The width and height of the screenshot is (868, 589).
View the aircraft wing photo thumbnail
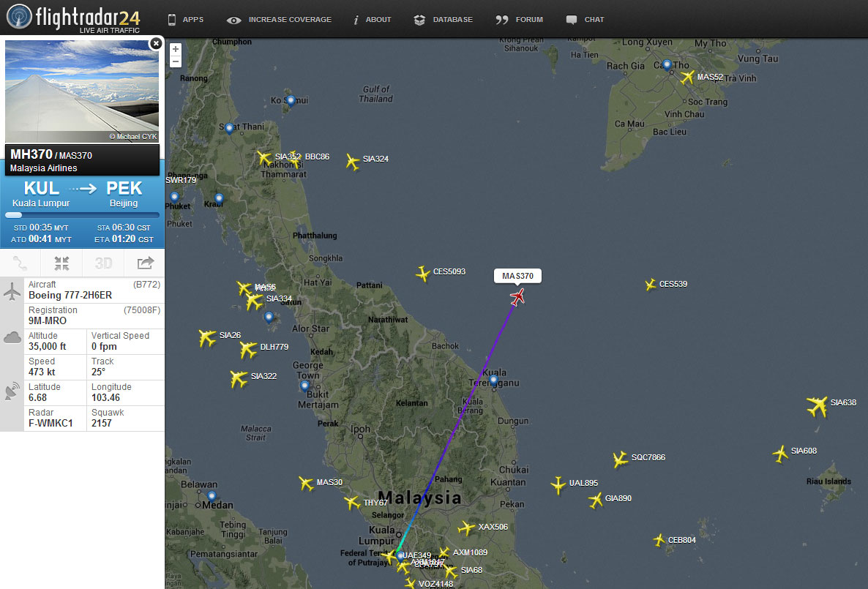[81, 91]
